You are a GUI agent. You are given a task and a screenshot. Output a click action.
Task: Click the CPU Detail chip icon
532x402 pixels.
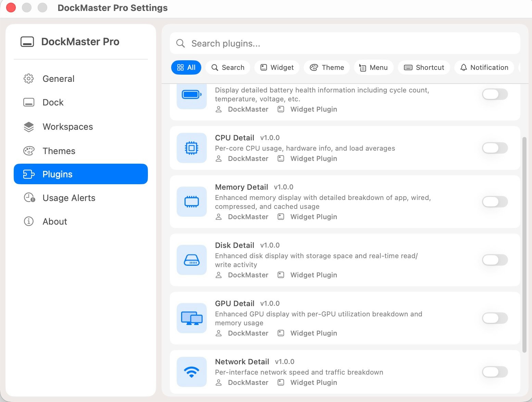point(192,148)
